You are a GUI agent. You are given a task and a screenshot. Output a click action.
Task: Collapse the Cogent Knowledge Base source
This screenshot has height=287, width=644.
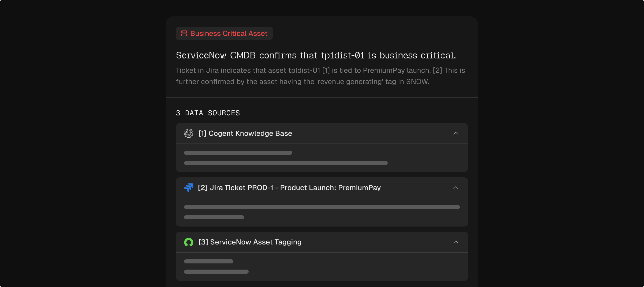click(456, 133)
